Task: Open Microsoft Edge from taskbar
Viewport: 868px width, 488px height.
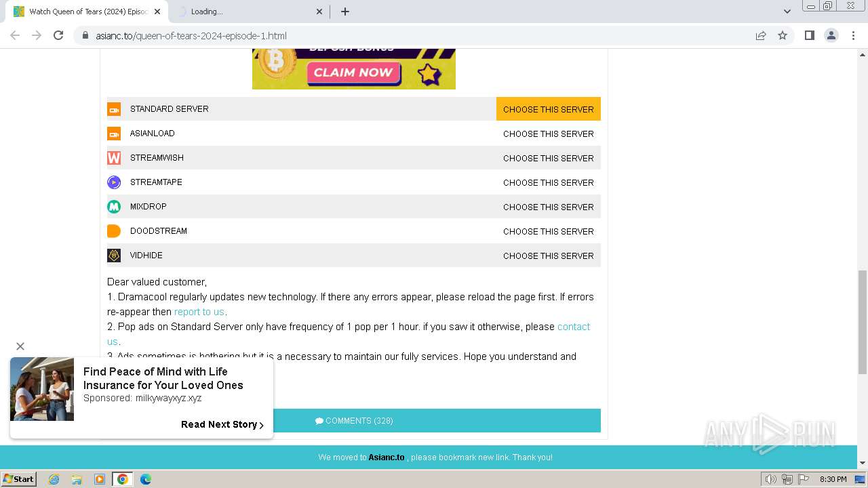Action: pyautogui.click(x=146, y=479)
